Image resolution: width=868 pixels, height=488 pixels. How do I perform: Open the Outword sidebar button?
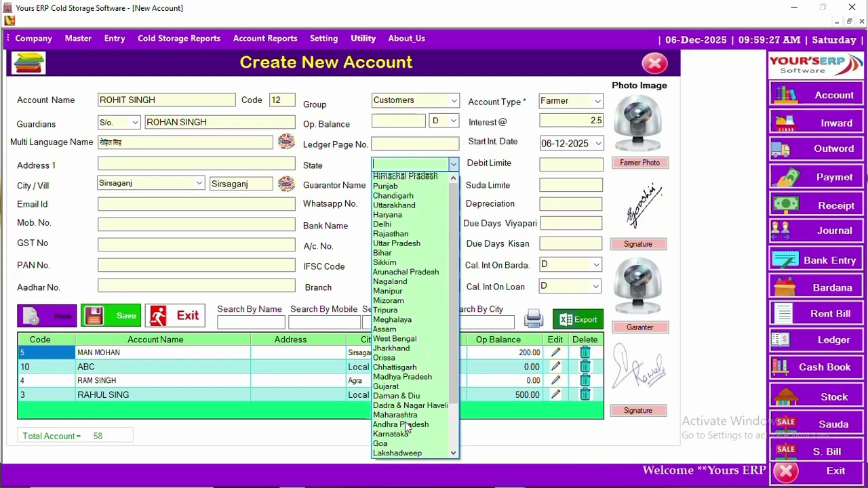[816, 149]
